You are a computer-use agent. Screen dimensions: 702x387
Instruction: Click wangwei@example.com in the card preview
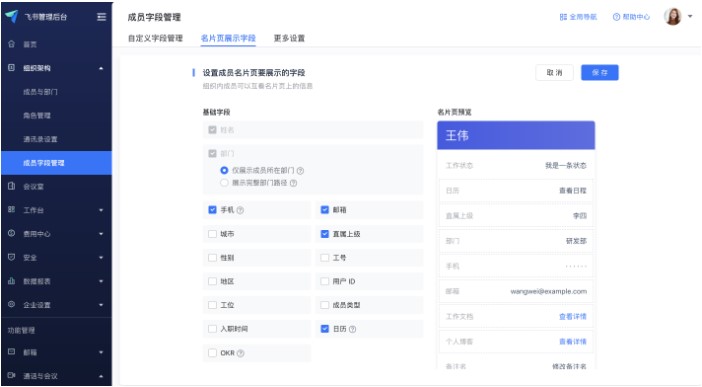click(548, 292)
